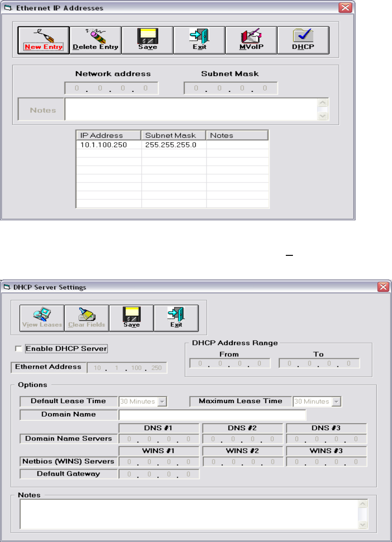Open the Maximum Lease Time dropdown

point(337,402)
